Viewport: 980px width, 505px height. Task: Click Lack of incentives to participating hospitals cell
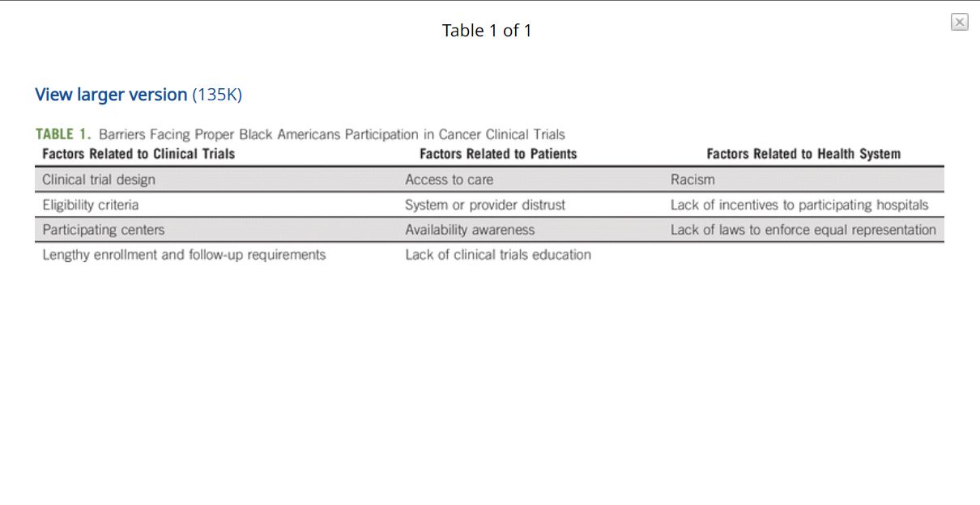click(799, 205)
